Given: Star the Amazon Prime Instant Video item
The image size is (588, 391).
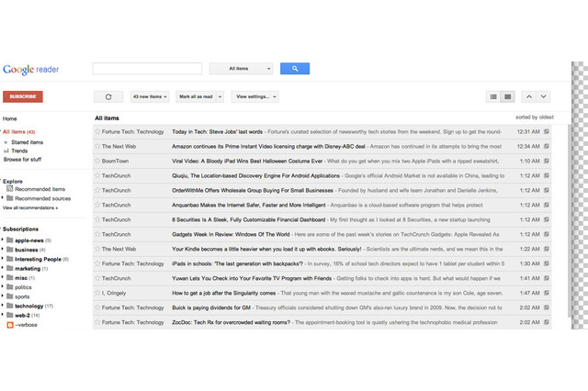Looking at the screenshot, I should [97, 146].
